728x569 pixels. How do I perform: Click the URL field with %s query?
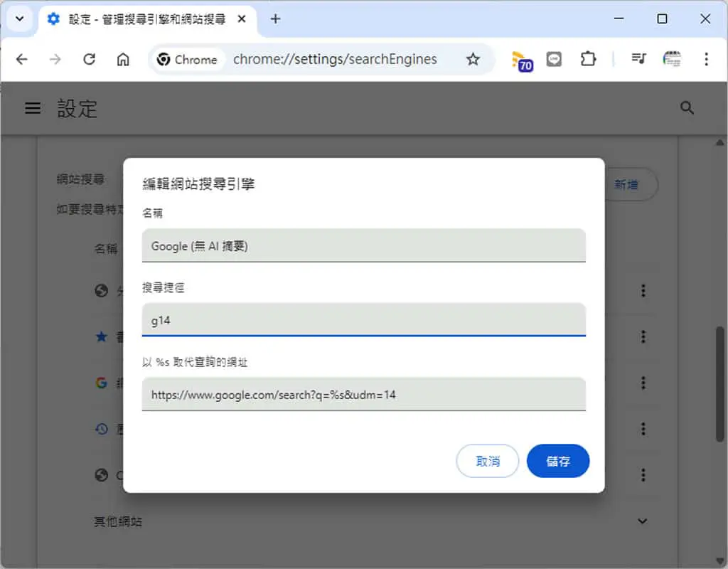[363, 394]
